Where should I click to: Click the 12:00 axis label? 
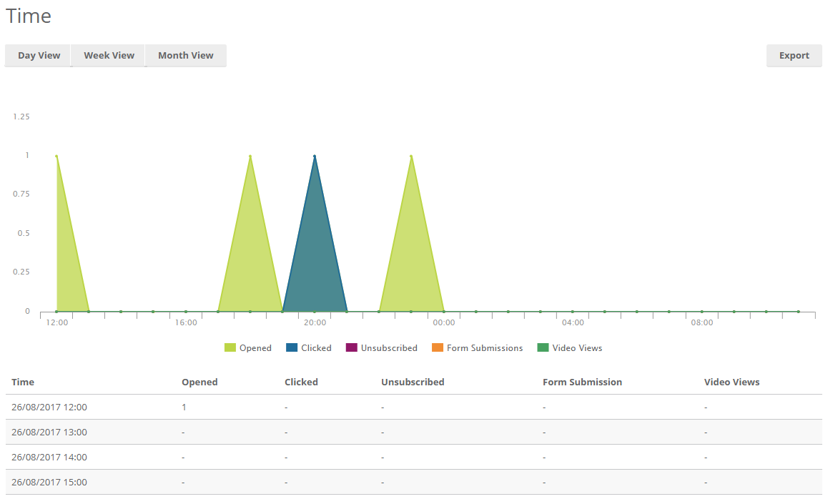pyautogui.click(x=56, y=323)
